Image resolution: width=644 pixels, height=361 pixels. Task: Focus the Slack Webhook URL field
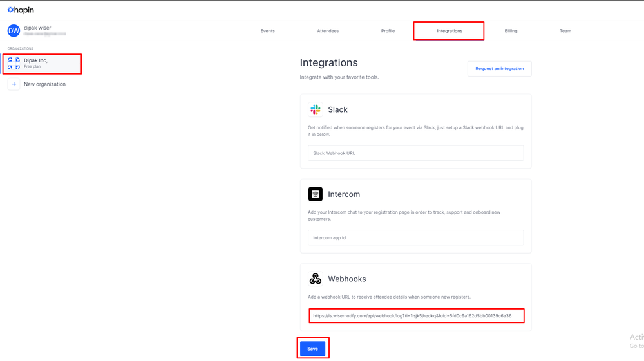point(415,153)
